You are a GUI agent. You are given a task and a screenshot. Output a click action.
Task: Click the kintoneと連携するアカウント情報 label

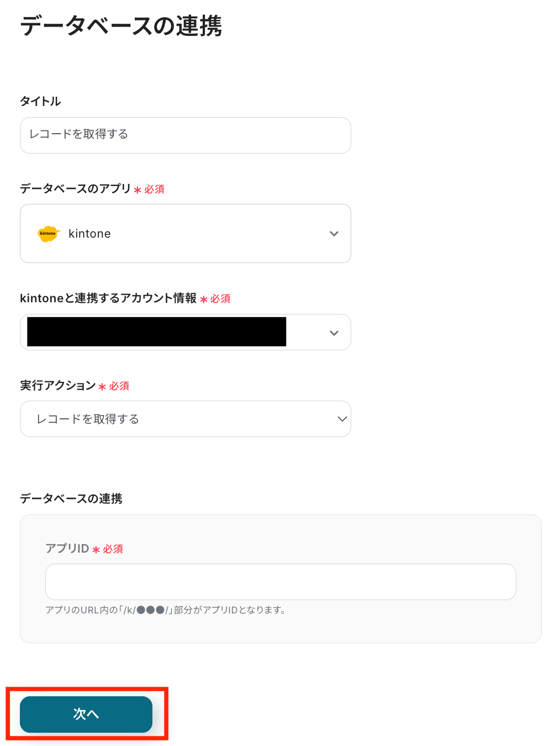pos(108,298)
